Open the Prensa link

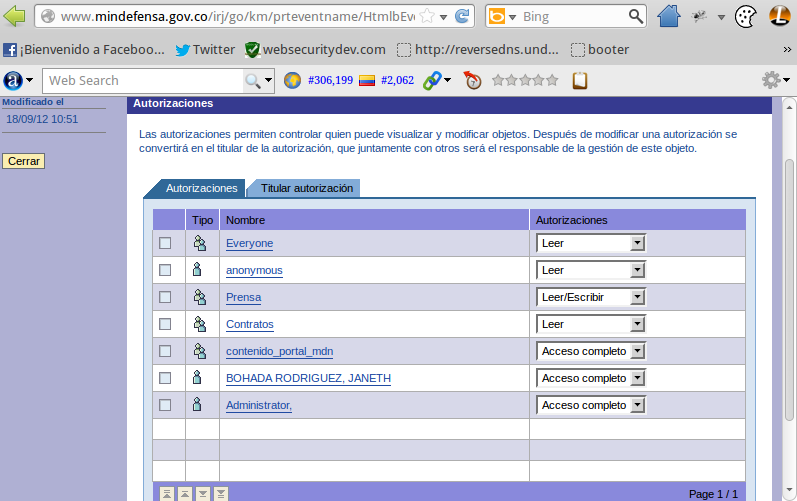243,297
